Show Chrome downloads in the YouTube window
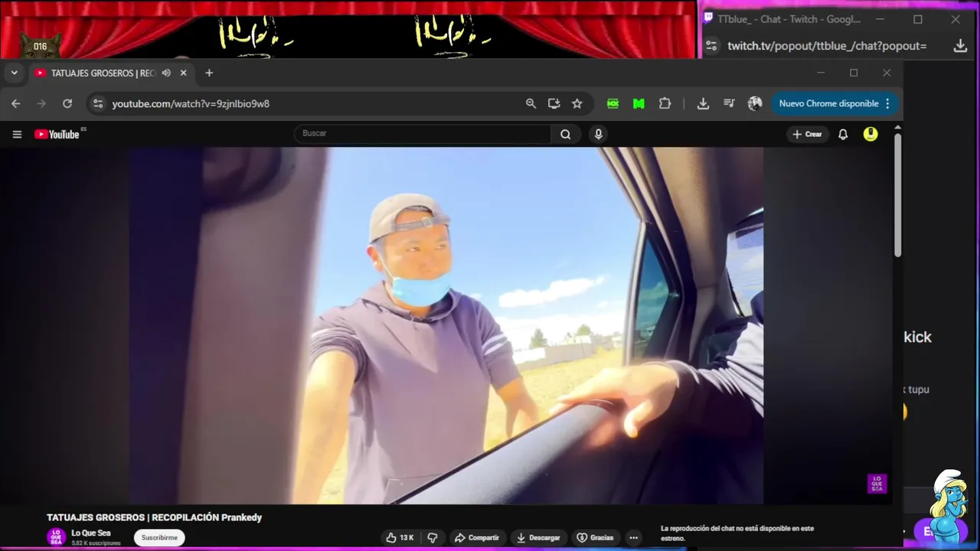The height and width of the screenshot is (551, 980). pyautogui.click(x=703, y=103)
